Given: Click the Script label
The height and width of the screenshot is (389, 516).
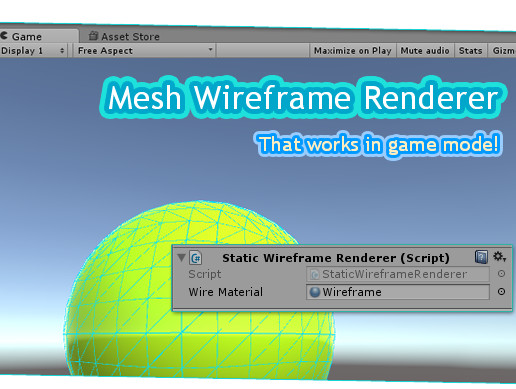Looking at the screenshot, I should coord(205,274).
